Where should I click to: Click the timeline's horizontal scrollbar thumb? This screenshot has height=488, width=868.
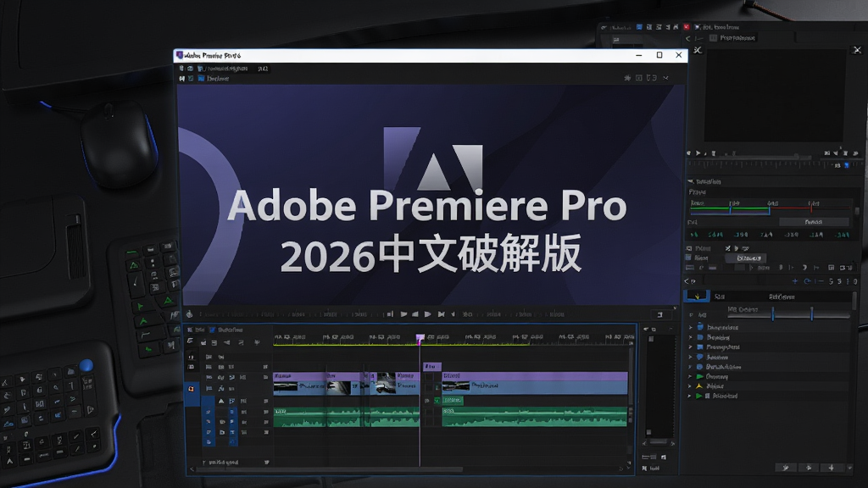click(330, 469)
